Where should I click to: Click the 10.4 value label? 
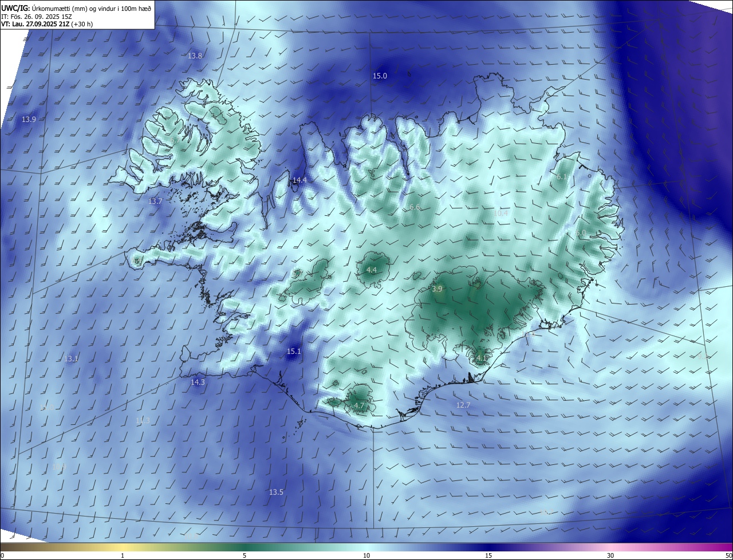click(x=501, y=213)
